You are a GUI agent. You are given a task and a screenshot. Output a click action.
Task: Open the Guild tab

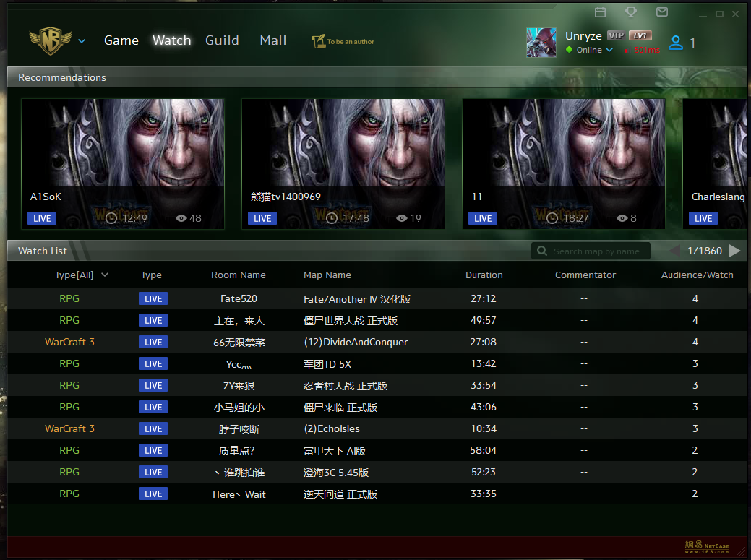click(x=222, y=40)
